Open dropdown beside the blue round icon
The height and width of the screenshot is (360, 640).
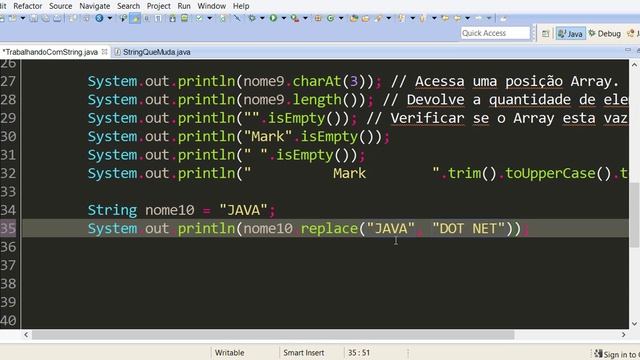click(x=109, y=18)
